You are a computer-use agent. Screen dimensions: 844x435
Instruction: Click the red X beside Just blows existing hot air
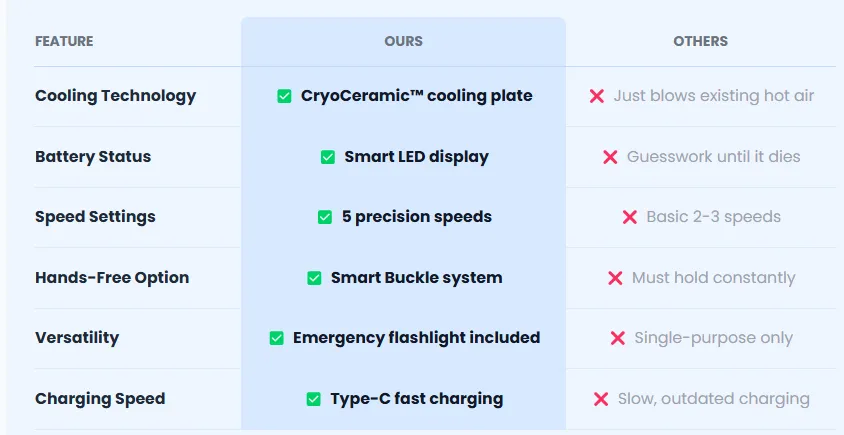point(596,96)
